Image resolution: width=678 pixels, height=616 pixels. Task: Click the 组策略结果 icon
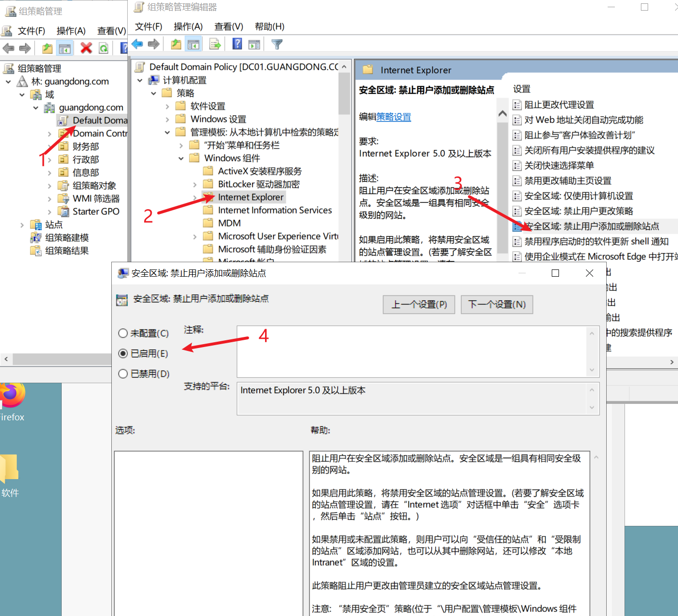(x=36, y=251)
